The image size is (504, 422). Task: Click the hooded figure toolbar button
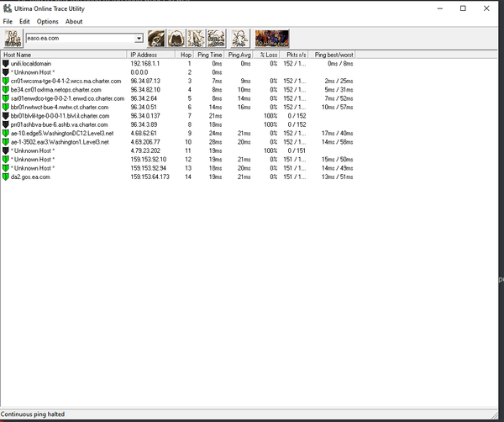176,39
